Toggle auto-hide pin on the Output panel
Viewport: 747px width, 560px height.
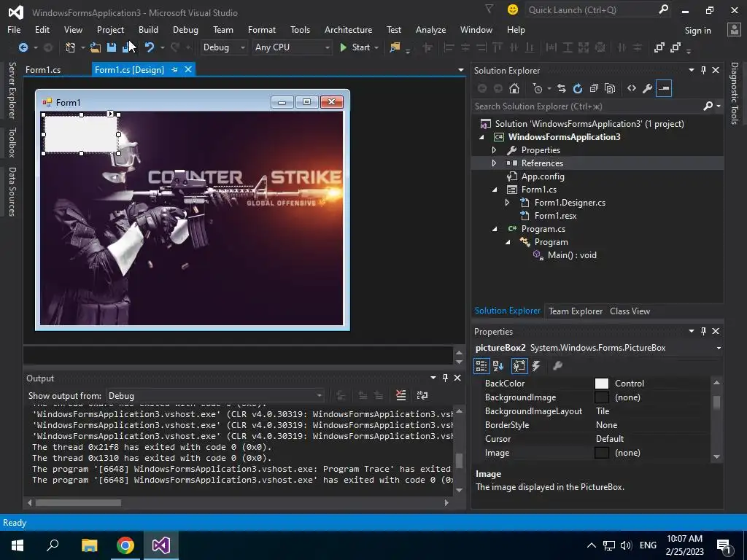(x=445, y=378)
